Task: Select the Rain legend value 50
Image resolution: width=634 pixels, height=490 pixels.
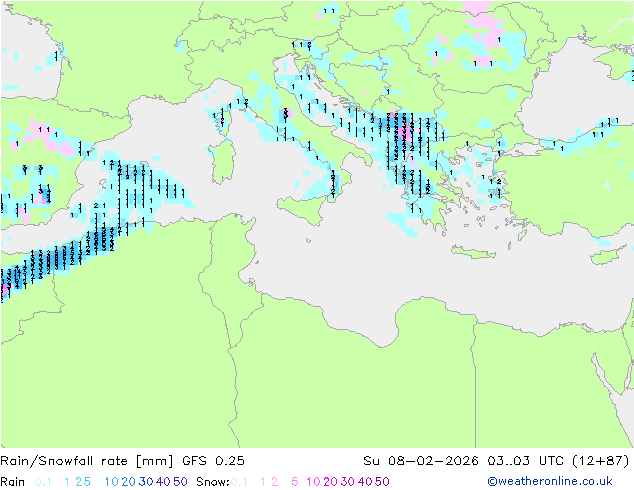Action: point(180,482)
